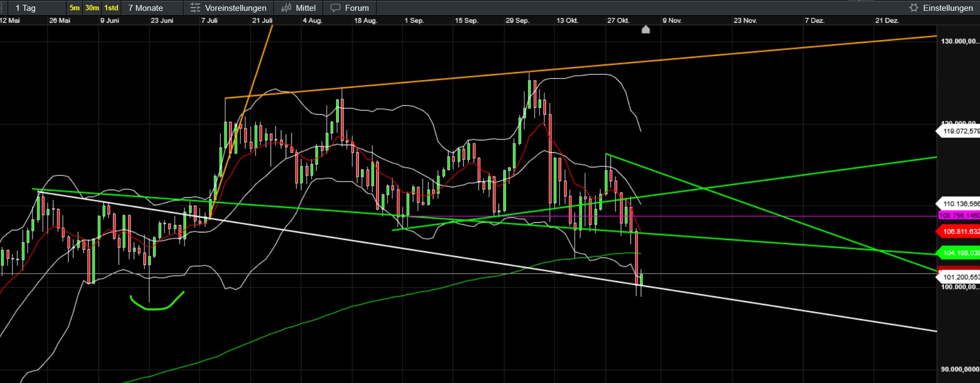Screen dimensions: 980x383
Task: Select the magenta 108.756 price level label
Action: [x=959, y=216]
